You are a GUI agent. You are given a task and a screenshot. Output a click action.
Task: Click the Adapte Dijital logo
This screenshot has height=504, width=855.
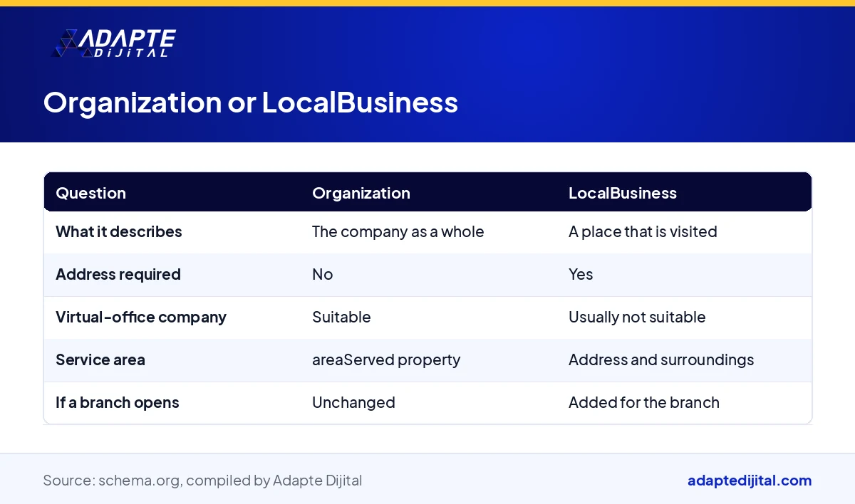(x=113, y=43)
